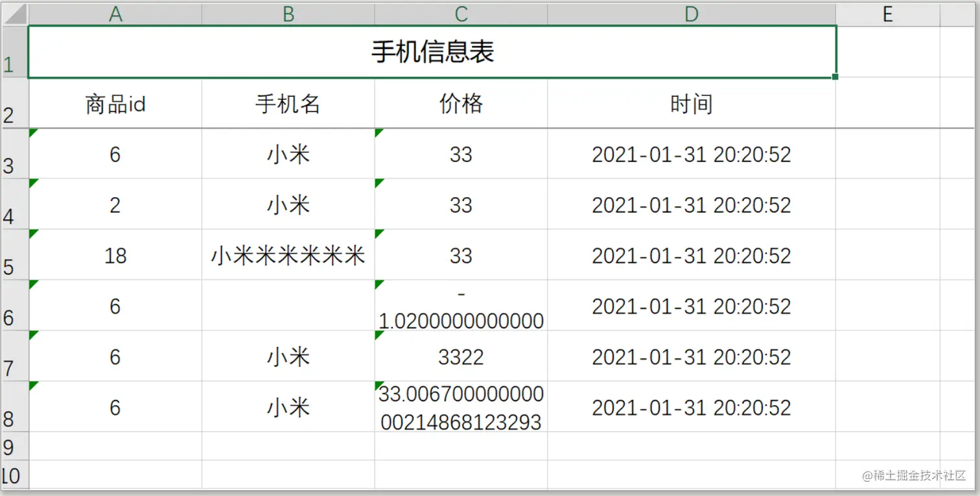This screenshot has height=496, width=980.
Task: Select row 9 header
Action: point(15,446)
